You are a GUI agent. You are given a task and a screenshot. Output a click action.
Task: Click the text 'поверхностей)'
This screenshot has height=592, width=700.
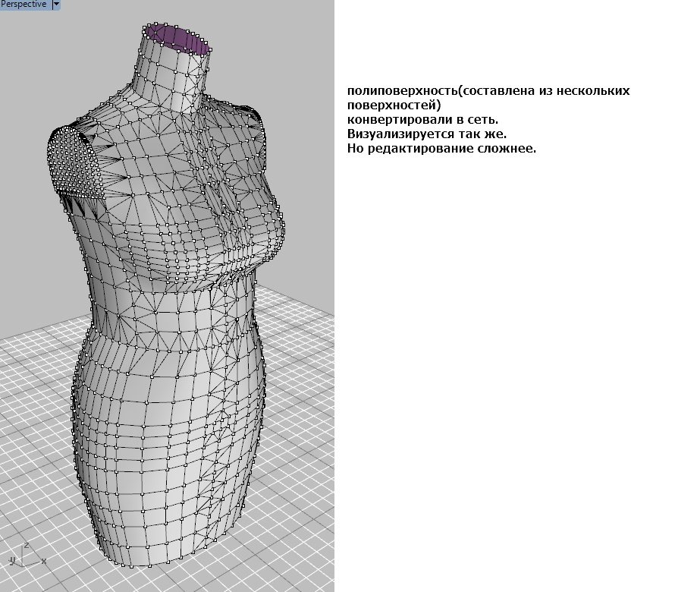click(394, 105)
